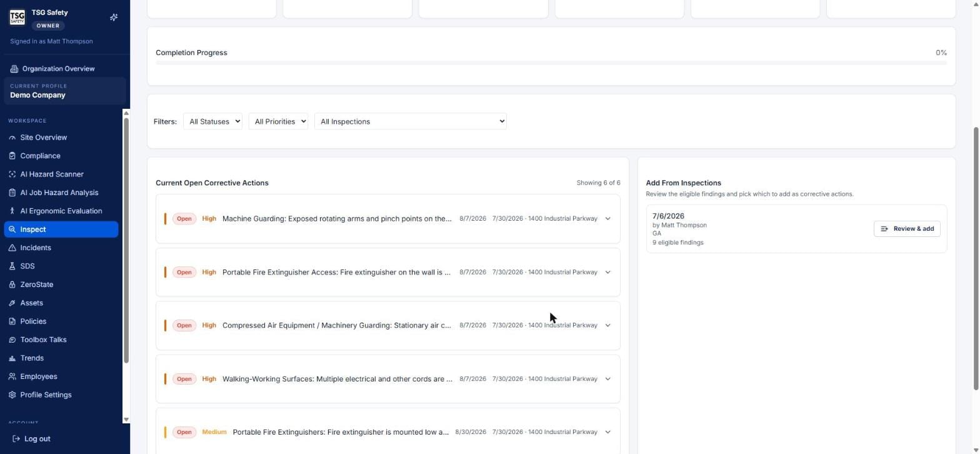Click the Medium priority label

click(214, 432)
